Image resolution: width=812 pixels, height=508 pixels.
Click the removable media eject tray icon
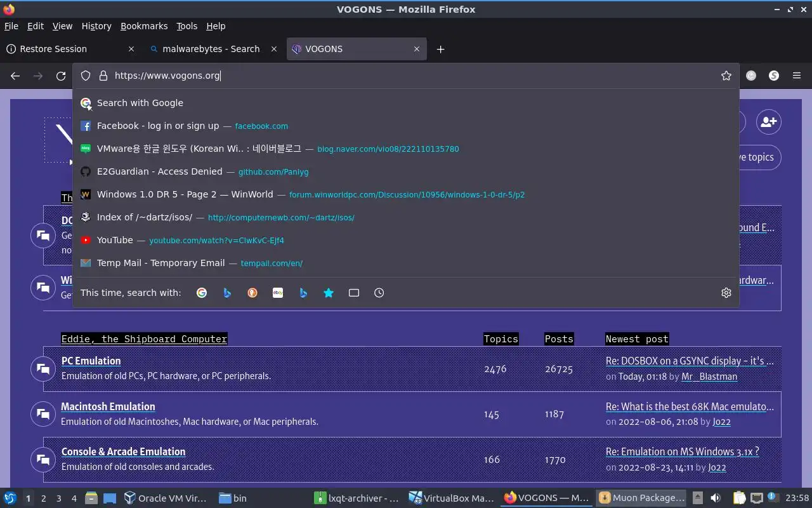pyautogui.click(x=697, y=498)
